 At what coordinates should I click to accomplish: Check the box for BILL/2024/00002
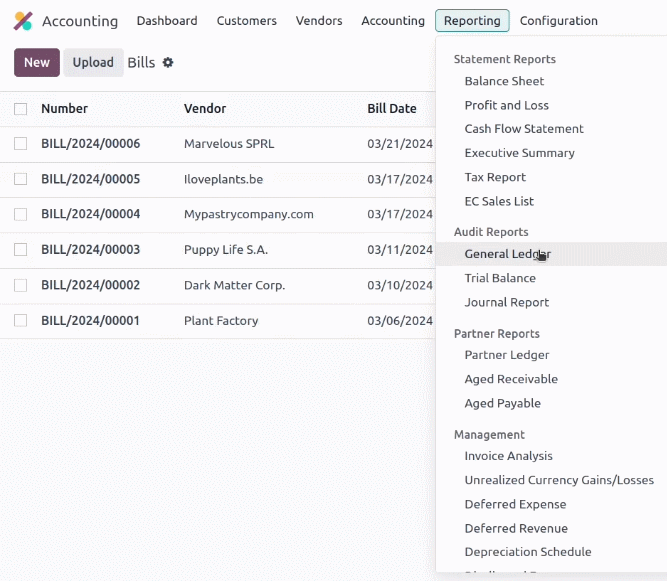[x=20, y=285]
